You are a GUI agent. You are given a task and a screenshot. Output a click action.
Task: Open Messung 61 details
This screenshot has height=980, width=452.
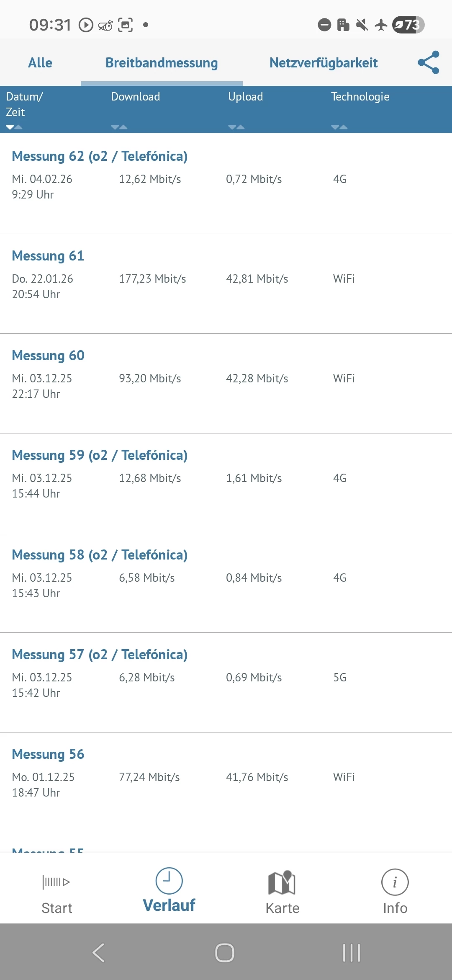[x=226, y=284]
